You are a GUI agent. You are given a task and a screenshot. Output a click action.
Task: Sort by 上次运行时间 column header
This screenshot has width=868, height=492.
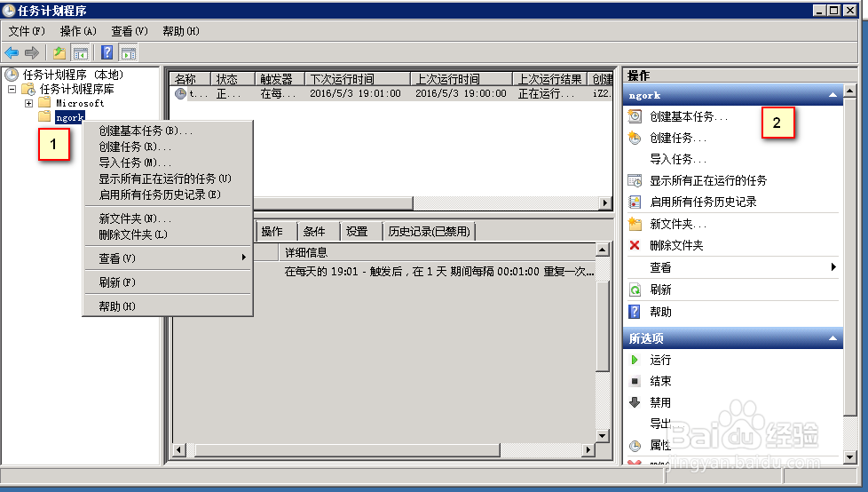point(462,79)
